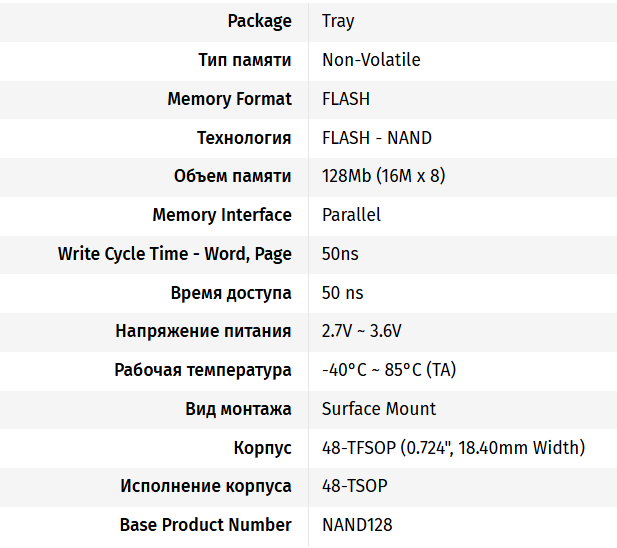The image size is (617, 548).
Task: Select the 128Mb (16M x 8) value
Action: [383, 176]
